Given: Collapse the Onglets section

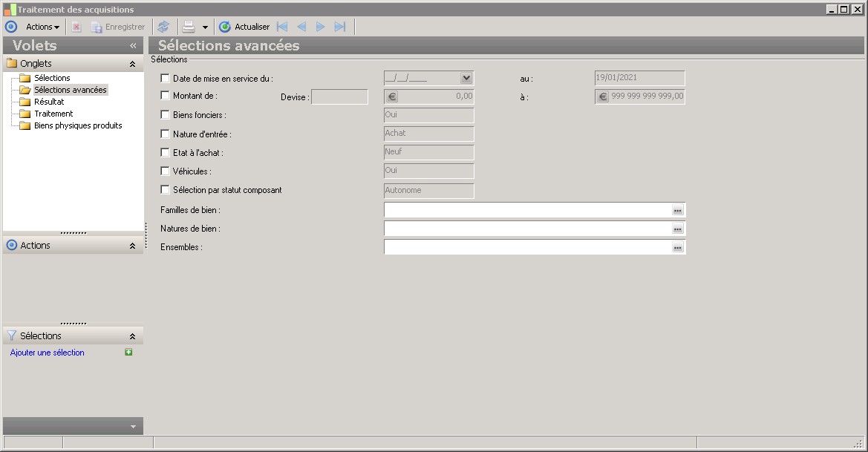Looking at the screenshot, I should (132, 64).
